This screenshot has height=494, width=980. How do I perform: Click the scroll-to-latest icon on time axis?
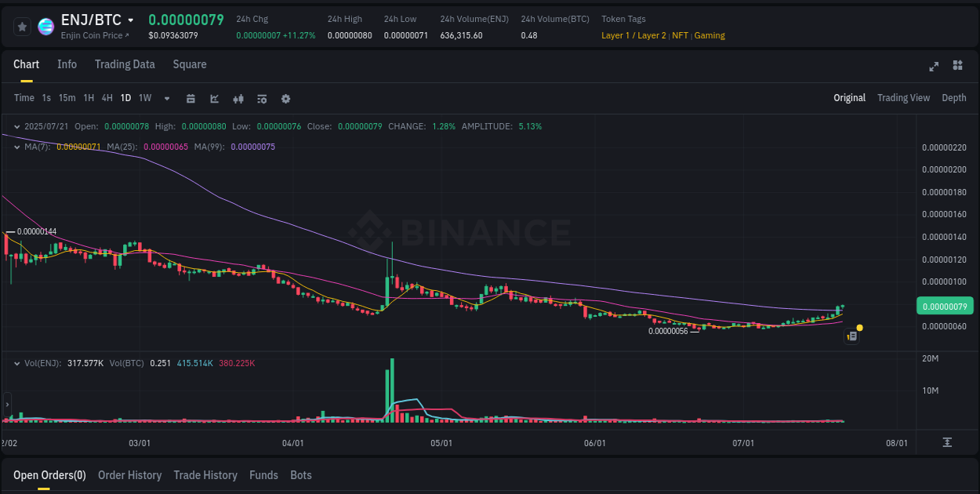pyautogui.click(x=947, y=443)
